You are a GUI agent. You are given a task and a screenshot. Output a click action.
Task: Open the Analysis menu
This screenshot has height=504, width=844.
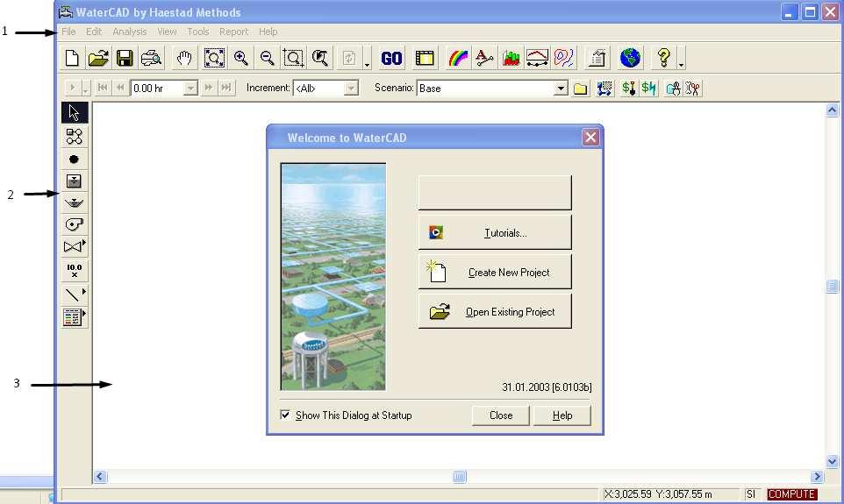click(x=130, y=32)
